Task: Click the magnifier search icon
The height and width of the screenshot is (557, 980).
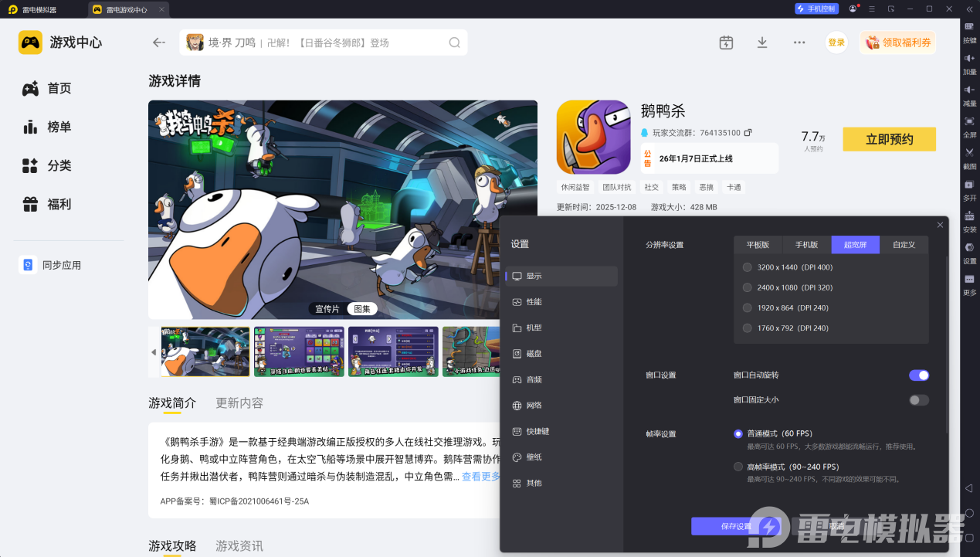Action: click(x=455, y=42)
